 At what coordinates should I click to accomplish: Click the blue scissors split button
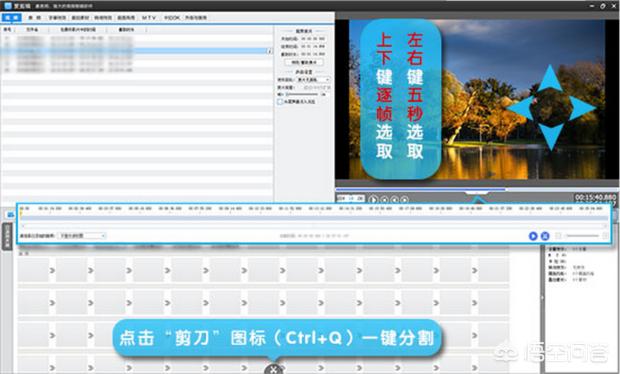tap(545, 236)
